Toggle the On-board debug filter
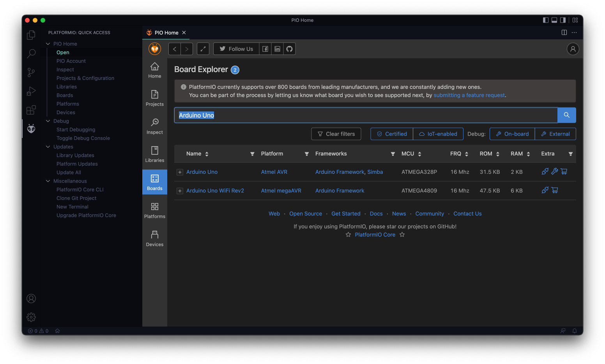Viewport: 605px width, 364px height. [x=512, y=134]
